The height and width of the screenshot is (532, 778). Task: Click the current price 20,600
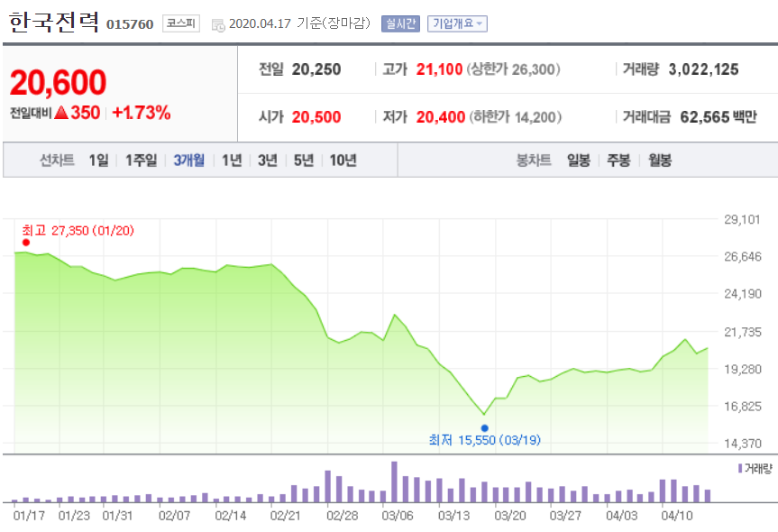(x=58, y=82)
